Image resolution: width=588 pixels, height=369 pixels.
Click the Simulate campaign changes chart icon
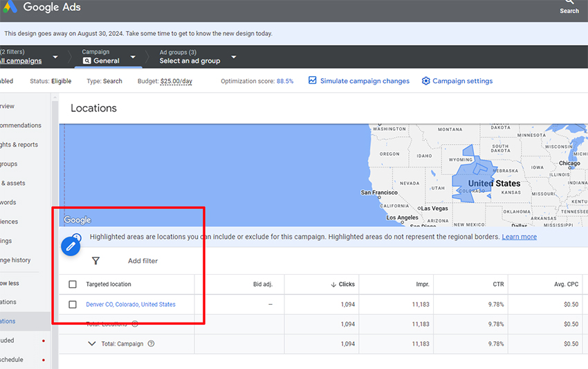[313, 80]
